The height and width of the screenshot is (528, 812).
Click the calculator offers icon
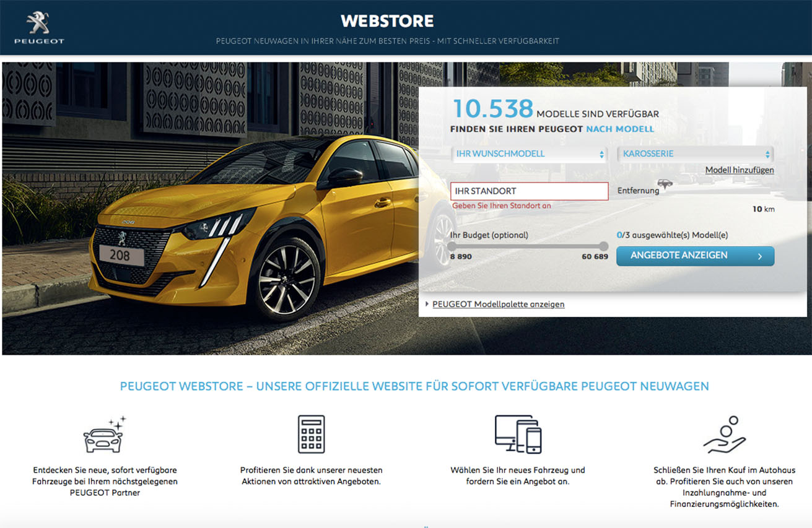coord(311,434)
